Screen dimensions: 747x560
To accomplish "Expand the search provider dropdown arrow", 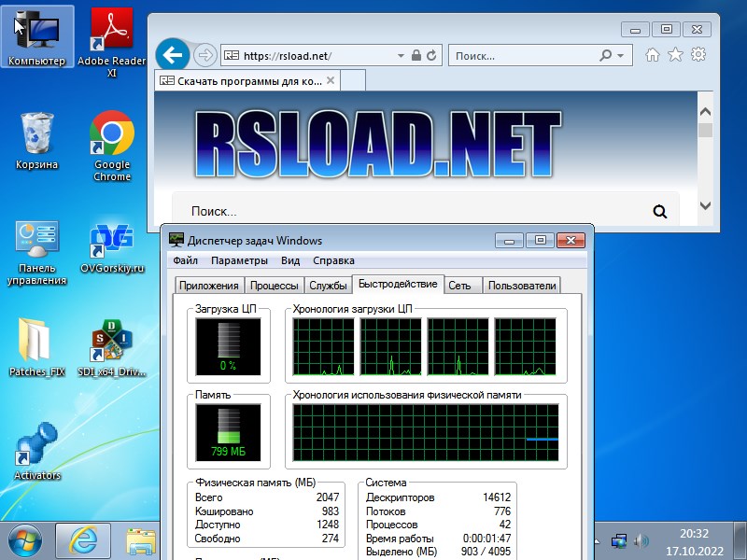I will (x=620, y=56).
